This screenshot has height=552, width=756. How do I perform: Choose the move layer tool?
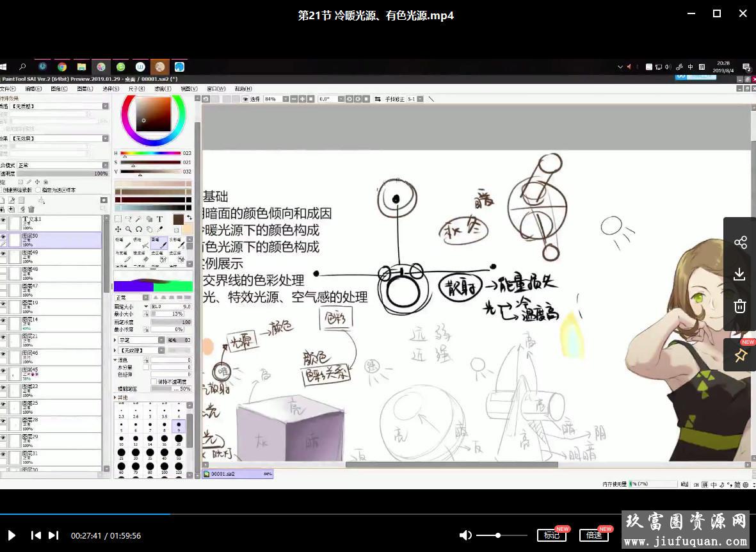click(x=118, y=229)
